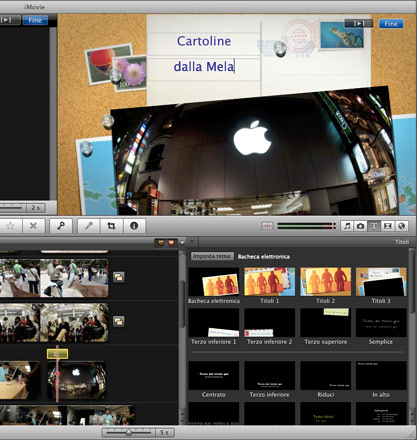Select Terzo inferiore 2 title thumbnail
Viewport: 417px width, 440px height.
click(x=270, y=322)
